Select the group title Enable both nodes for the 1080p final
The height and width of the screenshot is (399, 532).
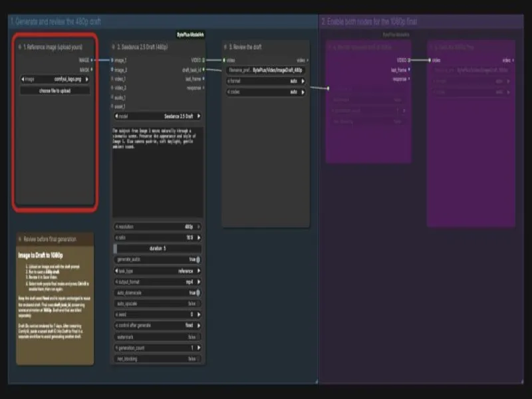(x=369, y=22)
